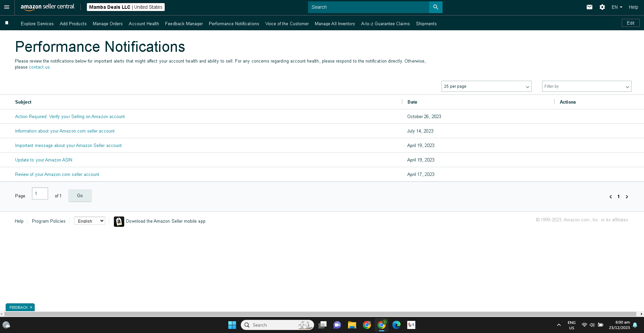Show hidden system tray icons
The height and width of the screenshot is (333, 644).
(x=559, y=325)
